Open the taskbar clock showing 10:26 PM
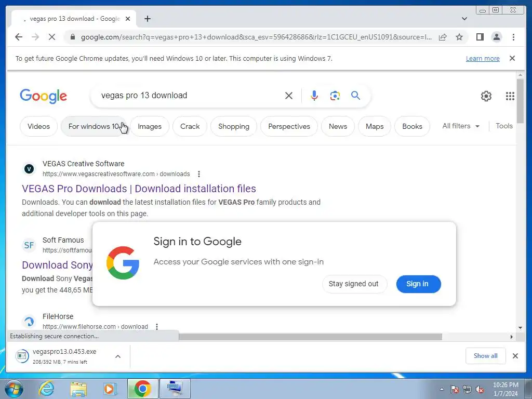Screen dimensions: 532x399 (506, 389)
